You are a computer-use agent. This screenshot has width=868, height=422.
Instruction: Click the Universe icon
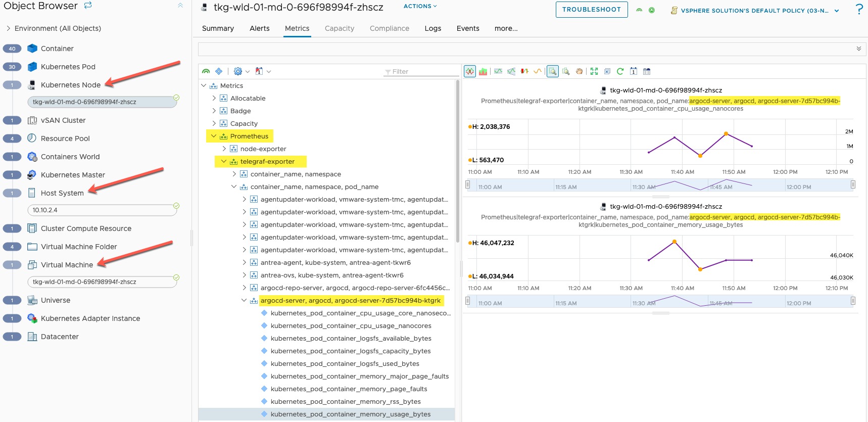(32, 300)
